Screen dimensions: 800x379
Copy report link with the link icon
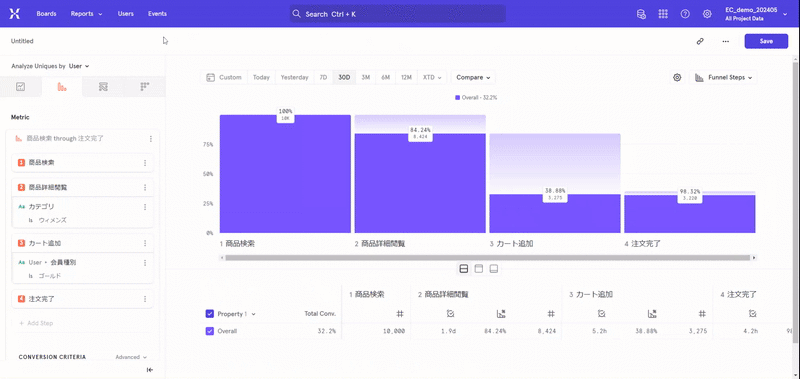coord(700,41)
